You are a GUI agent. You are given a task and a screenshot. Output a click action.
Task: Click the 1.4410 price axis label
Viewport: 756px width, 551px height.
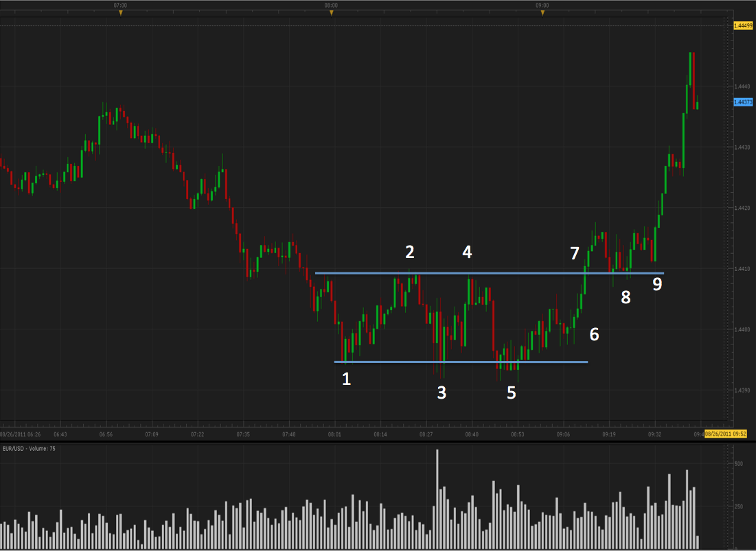point(742,269)
